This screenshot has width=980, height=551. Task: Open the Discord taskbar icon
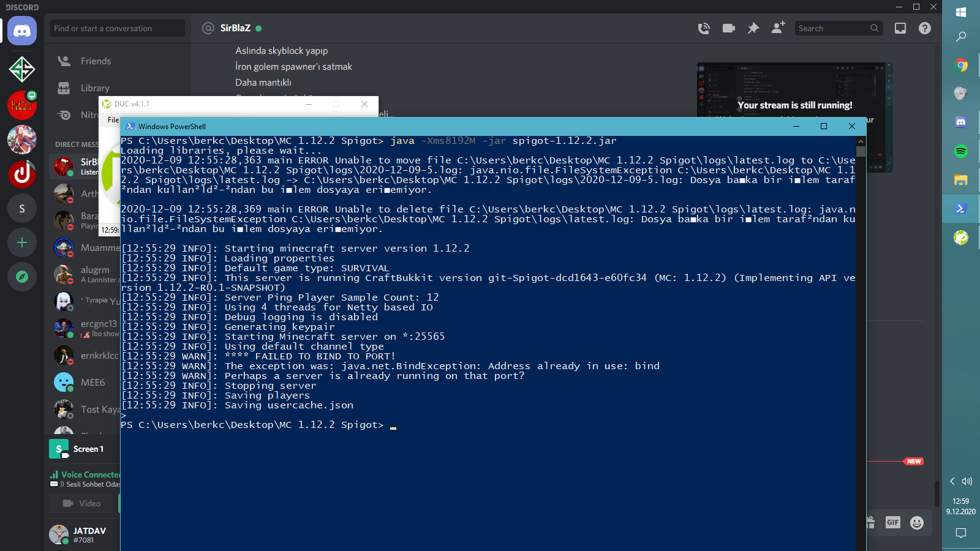tap(961, 122)
